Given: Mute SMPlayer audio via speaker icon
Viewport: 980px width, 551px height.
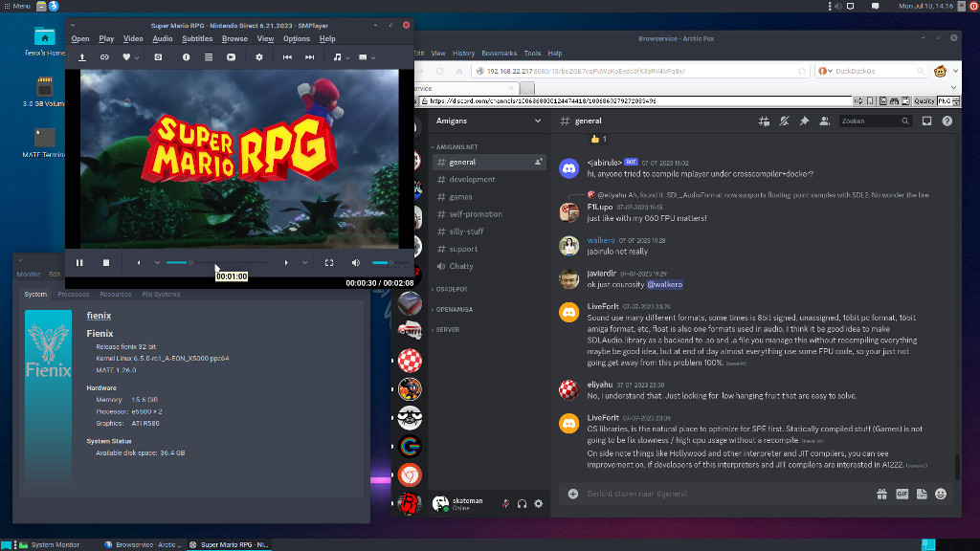Looking at the screenshot, I should [x=356, y=263].
